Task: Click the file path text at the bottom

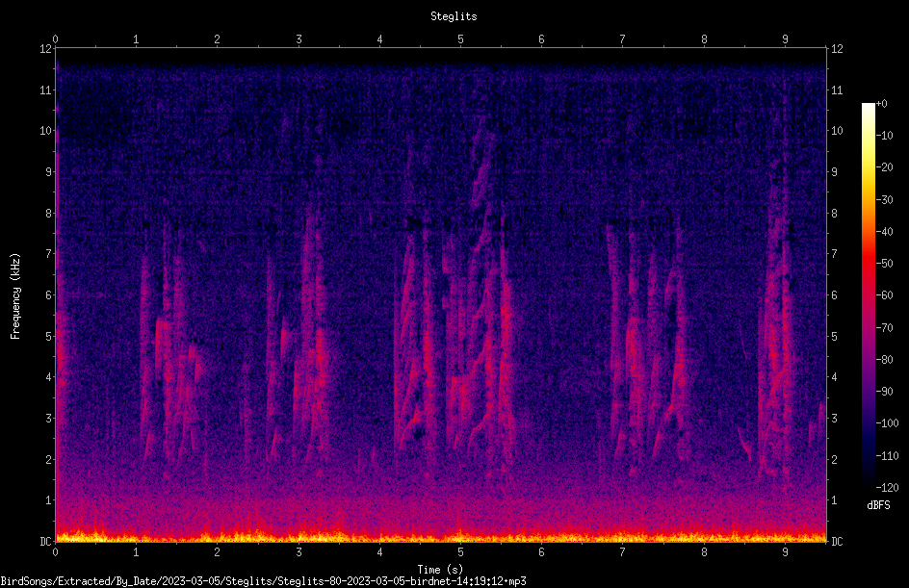Action: tap(263, 581)
